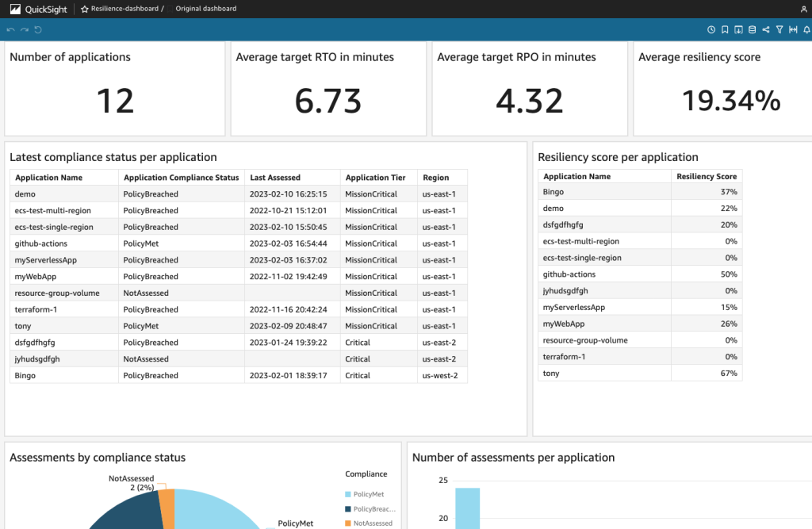Open the user profile menu
Image resolution: width=812 pixels, height=529 pixels.
pyautogui.click(x=805, y=9)
